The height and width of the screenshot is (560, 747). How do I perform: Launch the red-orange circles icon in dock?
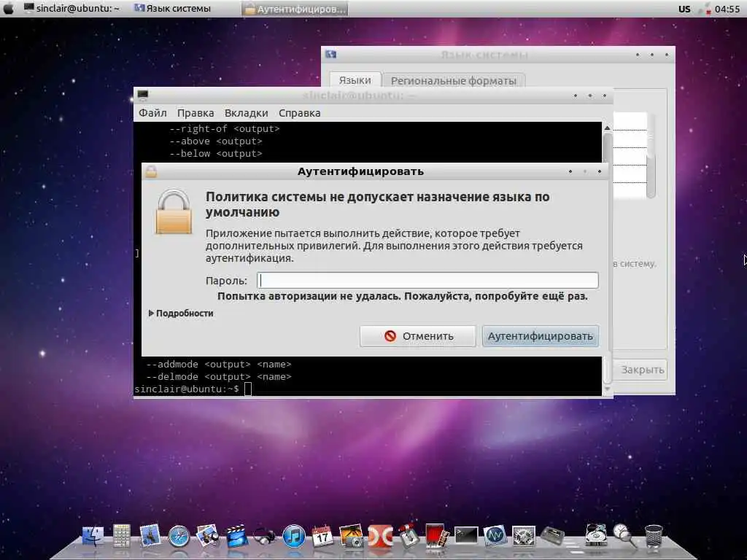[x=380, y=537]
